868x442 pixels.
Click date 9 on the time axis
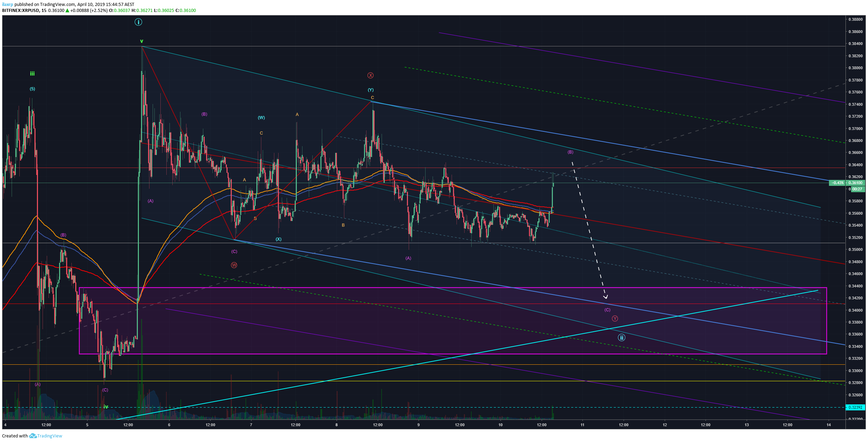click(x=419, y=425)
